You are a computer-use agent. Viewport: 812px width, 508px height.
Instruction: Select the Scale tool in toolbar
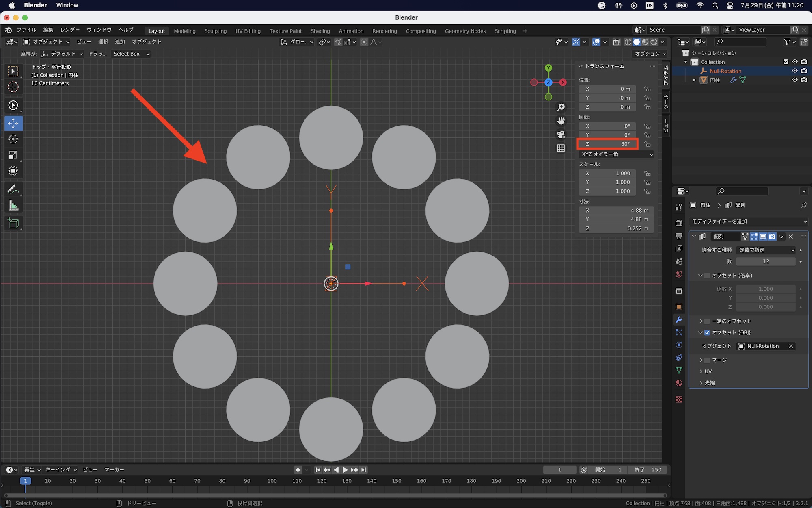[x=13, y=155]
